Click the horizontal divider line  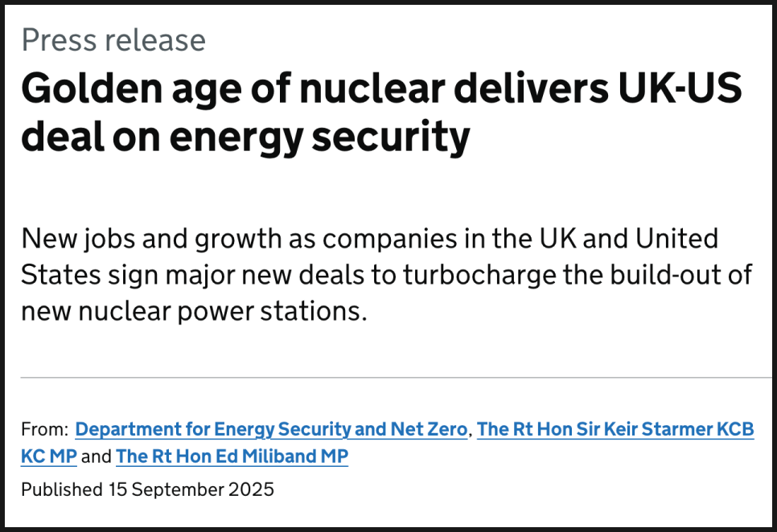396,377
